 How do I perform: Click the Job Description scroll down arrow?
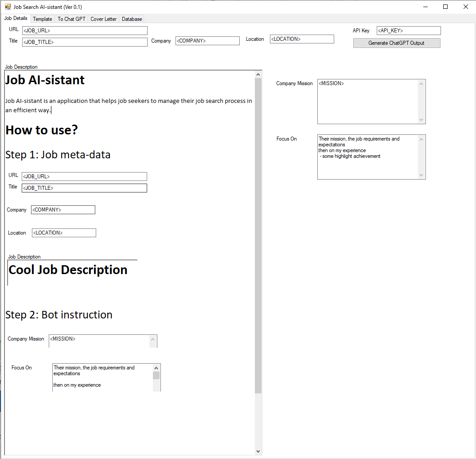coord(258,451)
